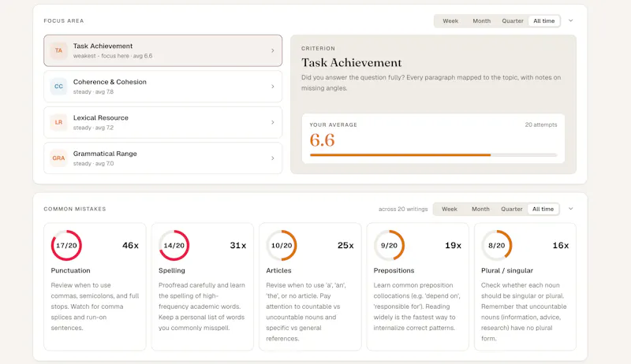Screen dimensions: 631x364
Task: Click the 10/20 Articles ring
Action: tap(282, 245)
